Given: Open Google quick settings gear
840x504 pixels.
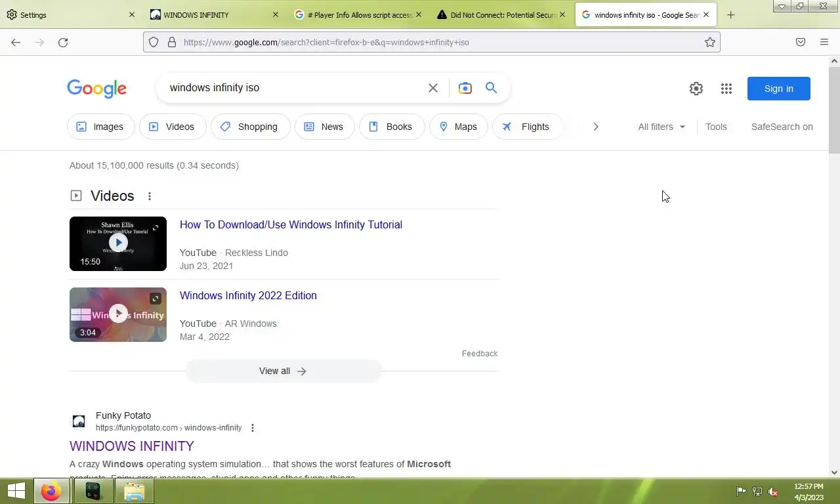Looking at the screenshot, I should click(696, 89).
